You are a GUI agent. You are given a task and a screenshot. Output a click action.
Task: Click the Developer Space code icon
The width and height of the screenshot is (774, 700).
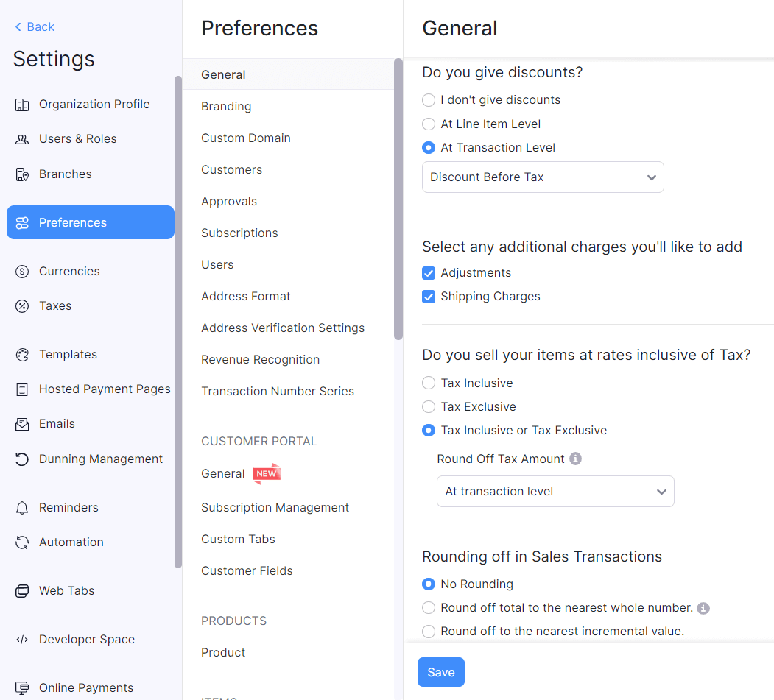[22, 640]
